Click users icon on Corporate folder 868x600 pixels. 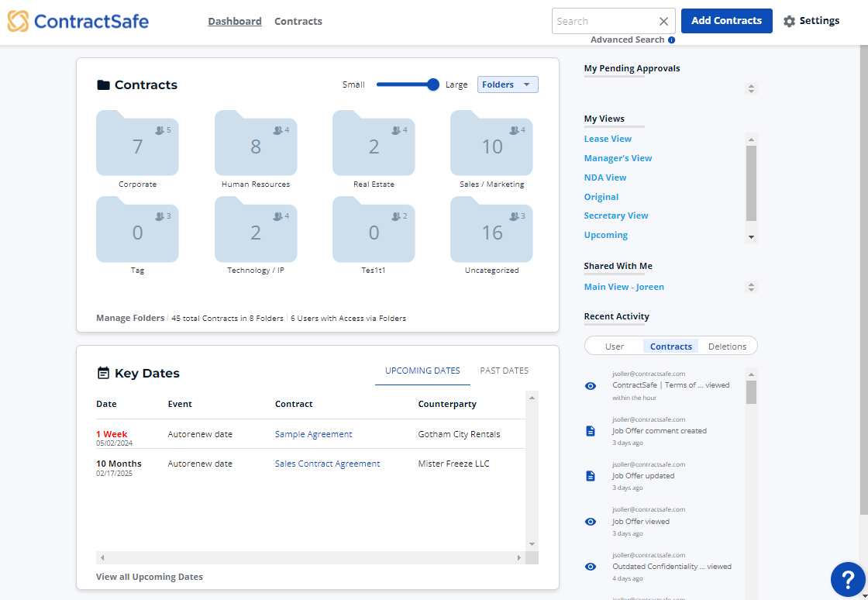pyautogui.click(x=160, y=130)
